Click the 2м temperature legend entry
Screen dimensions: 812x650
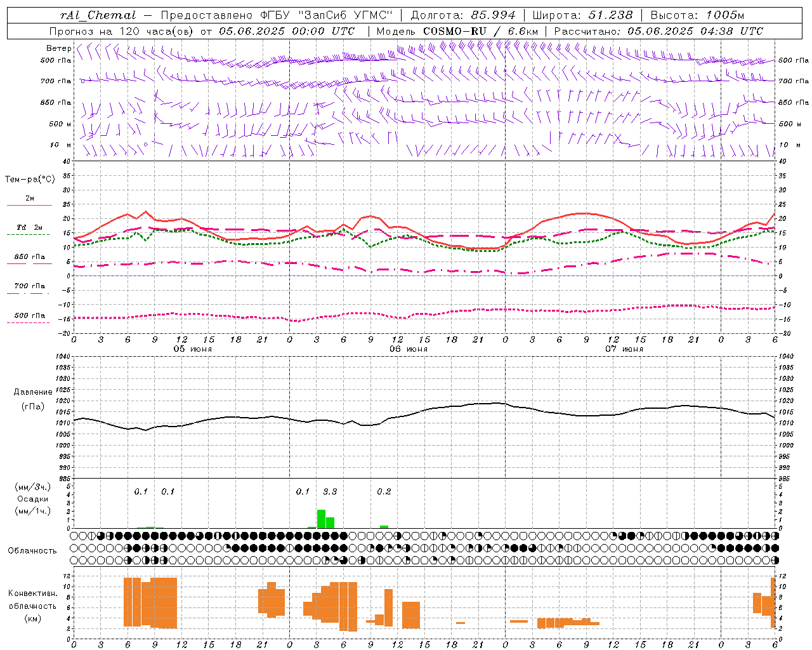(30, 199)
